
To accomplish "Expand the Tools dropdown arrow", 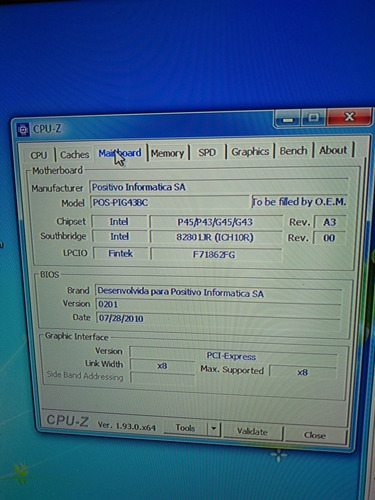I will 214,428.
